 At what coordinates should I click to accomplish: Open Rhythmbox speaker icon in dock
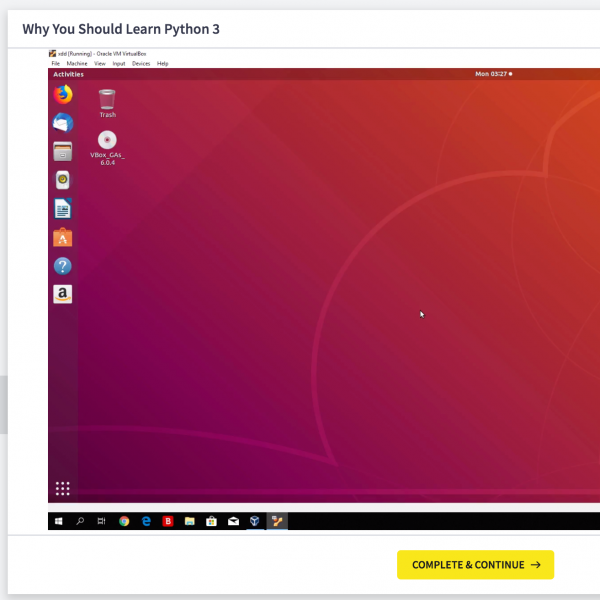(x=63, y=180)
